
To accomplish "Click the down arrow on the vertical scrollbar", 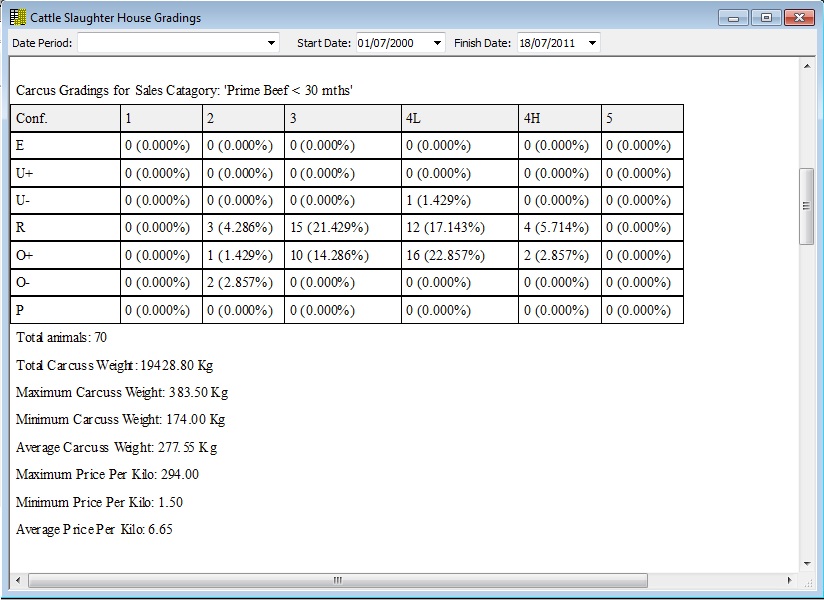I will 808,563.
